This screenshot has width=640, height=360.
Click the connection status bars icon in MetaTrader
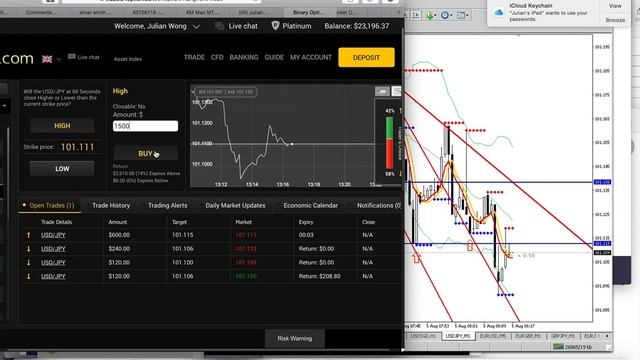(x=558, y=347)
